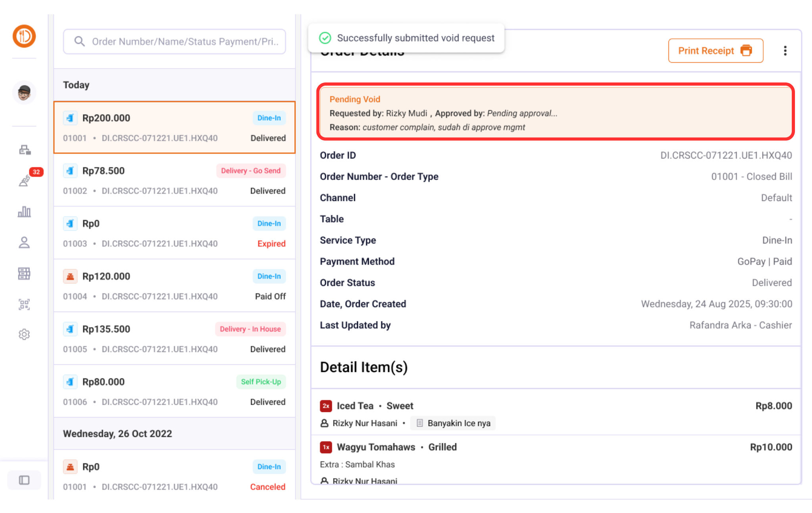Open the three-dot more options menu
812x513 pixels.
pyautogui.click(x=785, y=51)
